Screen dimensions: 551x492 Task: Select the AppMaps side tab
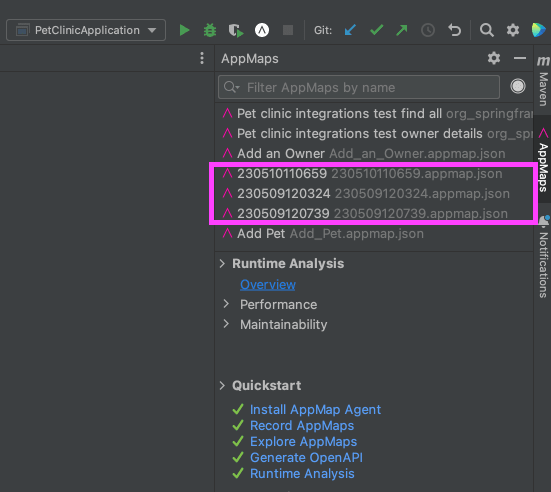coord(543,160)
